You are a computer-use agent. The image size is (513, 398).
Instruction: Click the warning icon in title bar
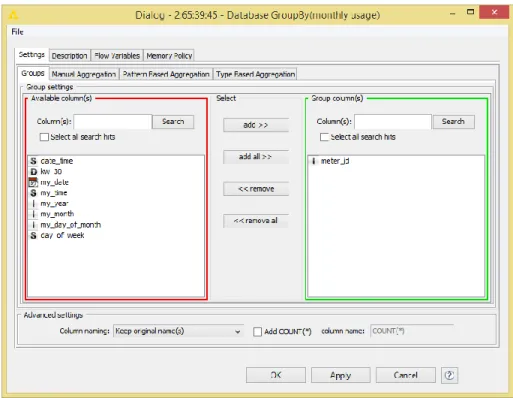(x=13, y=15)
